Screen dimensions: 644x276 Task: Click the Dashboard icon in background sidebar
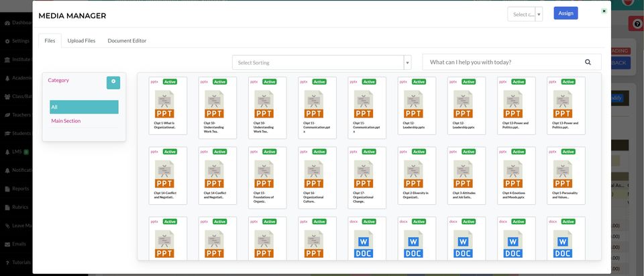click(x=7, y=23)
